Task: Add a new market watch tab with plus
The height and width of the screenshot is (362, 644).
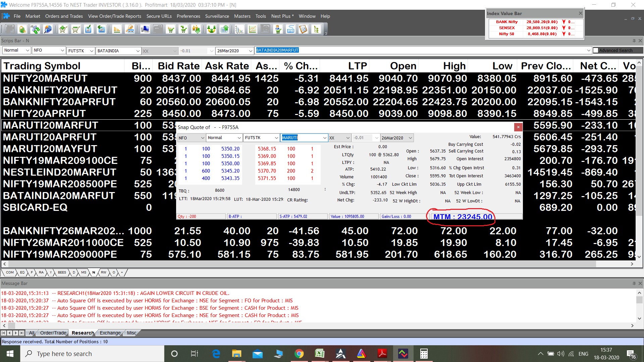Action: (122, 273)
